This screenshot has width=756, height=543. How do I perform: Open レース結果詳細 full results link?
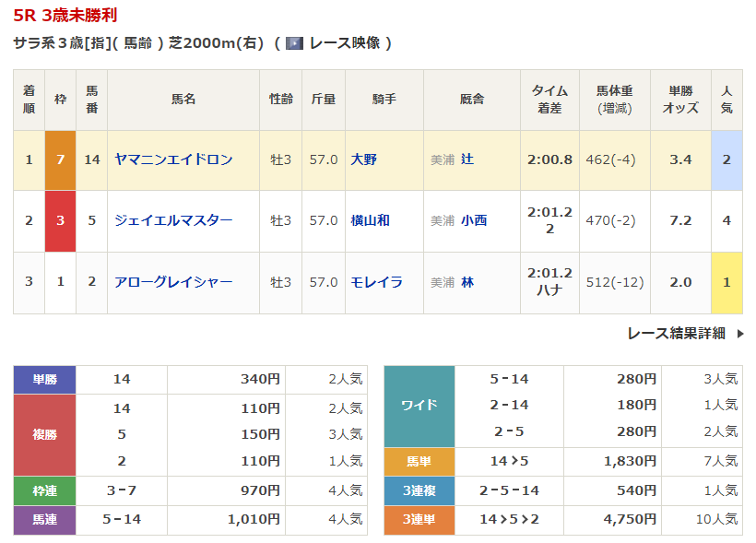[676, 334]
